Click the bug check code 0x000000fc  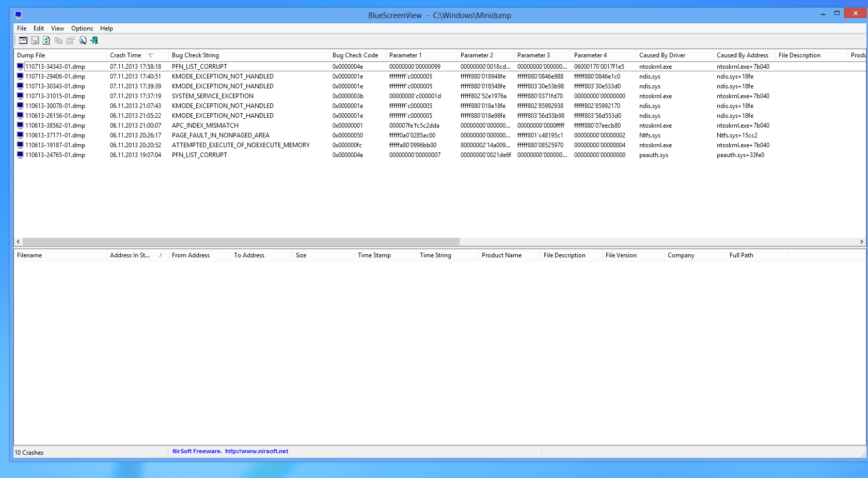348,145
